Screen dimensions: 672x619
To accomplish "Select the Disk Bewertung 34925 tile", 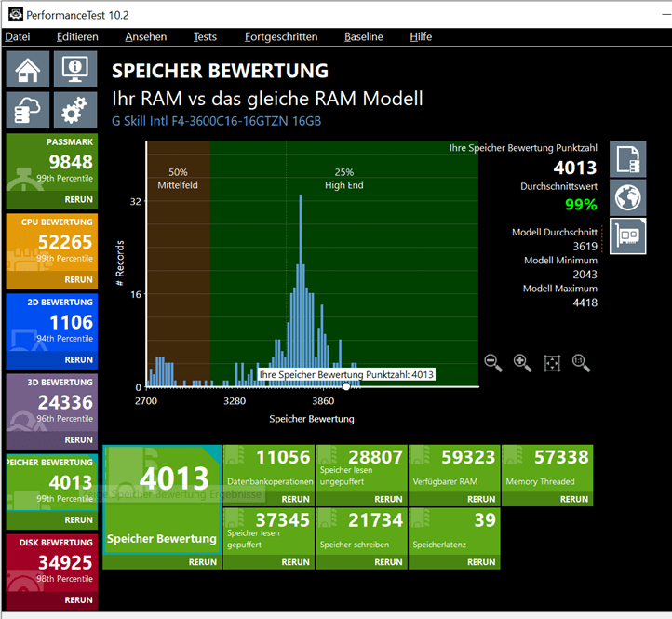I will click(x=52, y=563).
